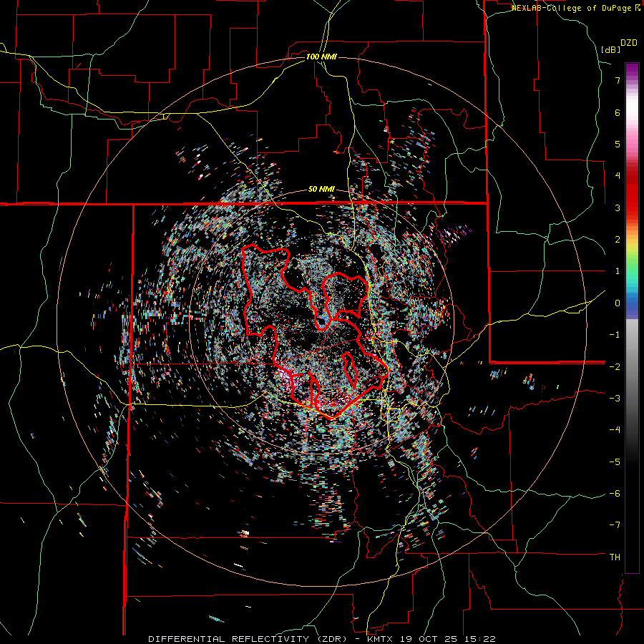
Task: Click the ZDR color scale bar
Action: tap(632, 318)
